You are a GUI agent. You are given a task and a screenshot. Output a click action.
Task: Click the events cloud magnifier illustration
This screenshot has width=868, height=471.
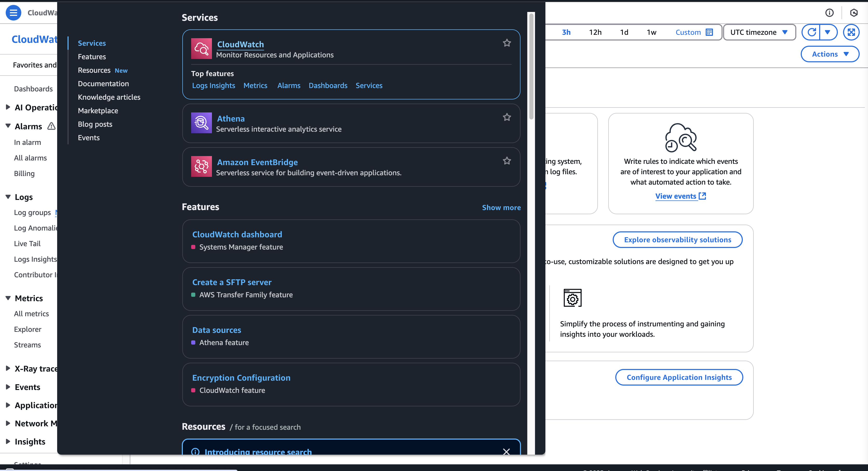681,137
